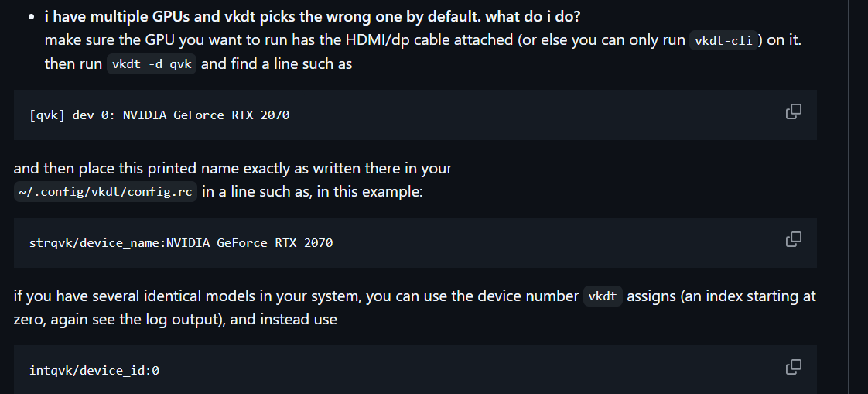Copy the intqvk/device_id:0 code snippet

(x=793, y=367)
